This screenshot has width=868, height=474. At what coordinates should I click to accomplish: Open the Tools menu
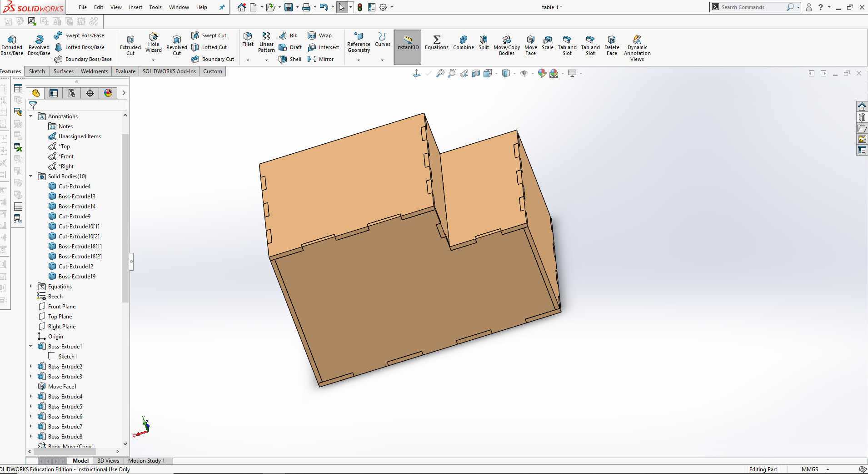click(155, 7)
